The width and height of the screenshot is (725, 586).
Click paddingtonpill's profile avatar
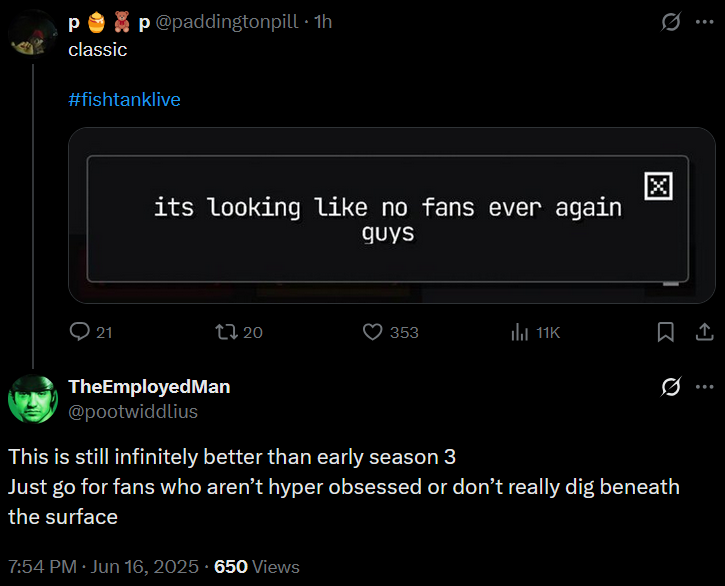point(33,33)
